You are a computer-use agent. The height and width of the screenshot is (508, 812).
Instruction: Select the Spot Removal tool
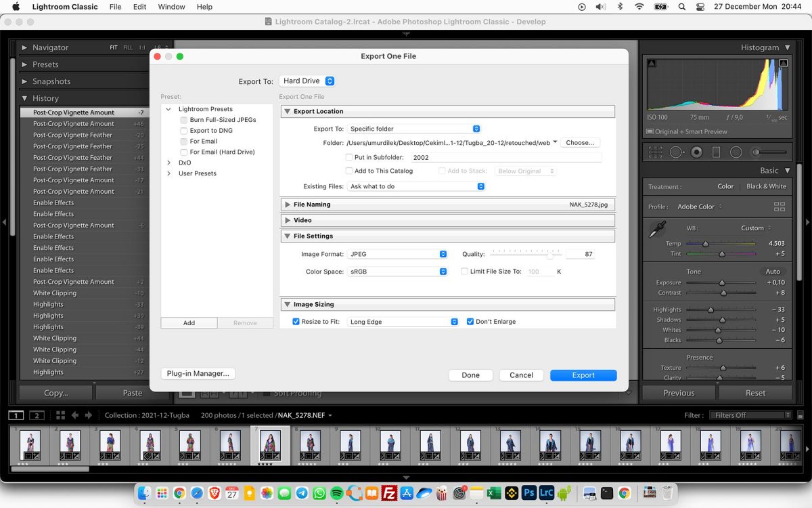tap(675, 152)
